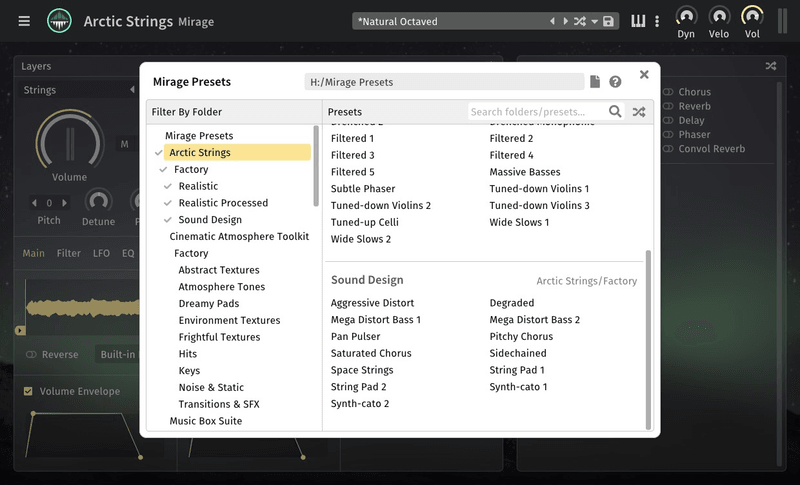Load the Space Strings preset
This screenshot has width=800, height=485.
(x=362, y=370)
